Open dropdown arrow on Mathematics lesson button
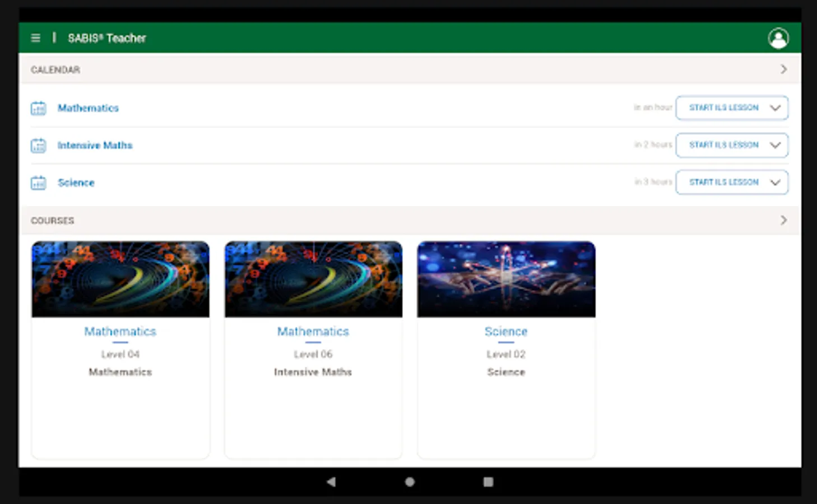 [775, 108]
